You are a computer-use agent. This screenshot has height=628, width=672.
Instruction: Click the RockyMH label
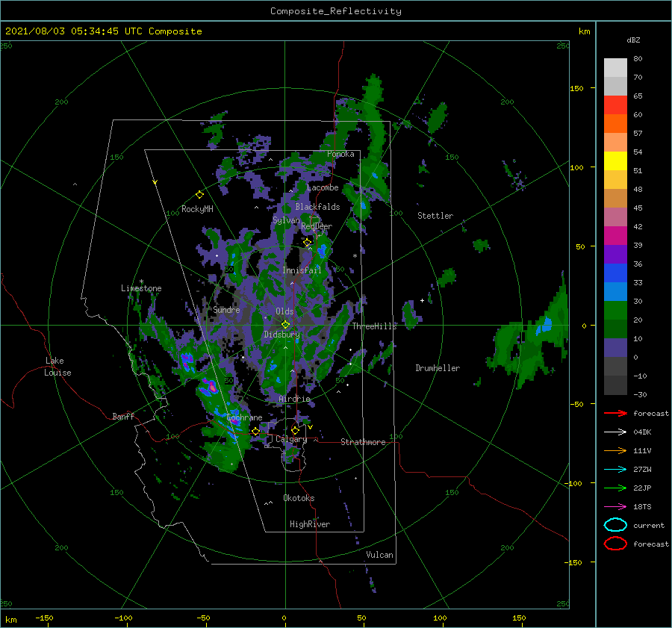point(197,209)
